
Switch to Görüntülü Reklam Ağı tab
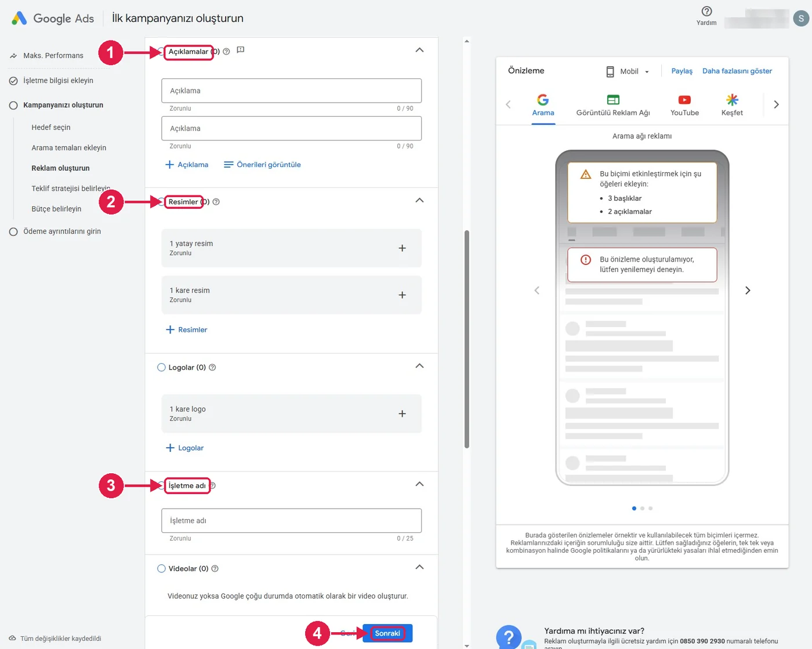point(613,105)
